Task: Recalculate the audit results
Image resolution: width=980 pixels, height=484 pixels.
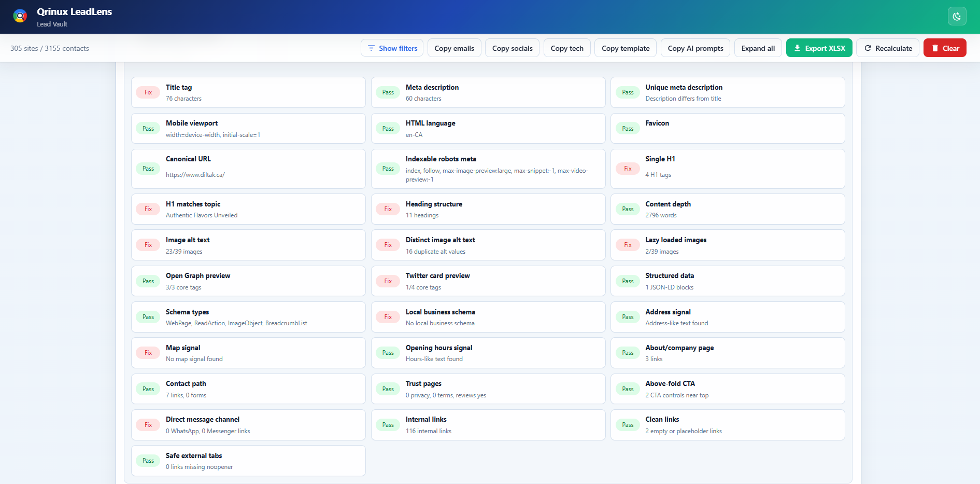Action: pyautogui.click(x=888, y=48)
